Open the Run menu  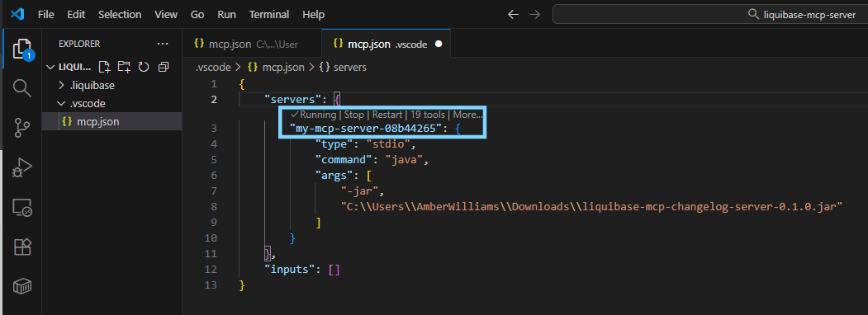point(226,14)
